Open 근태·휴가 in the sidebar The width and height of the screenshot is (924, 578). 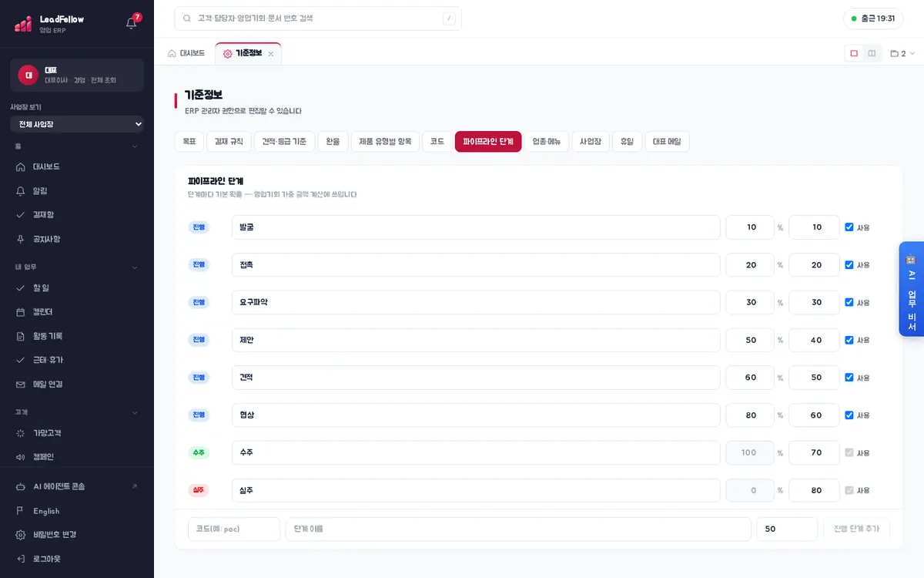[x=77, y=360]
